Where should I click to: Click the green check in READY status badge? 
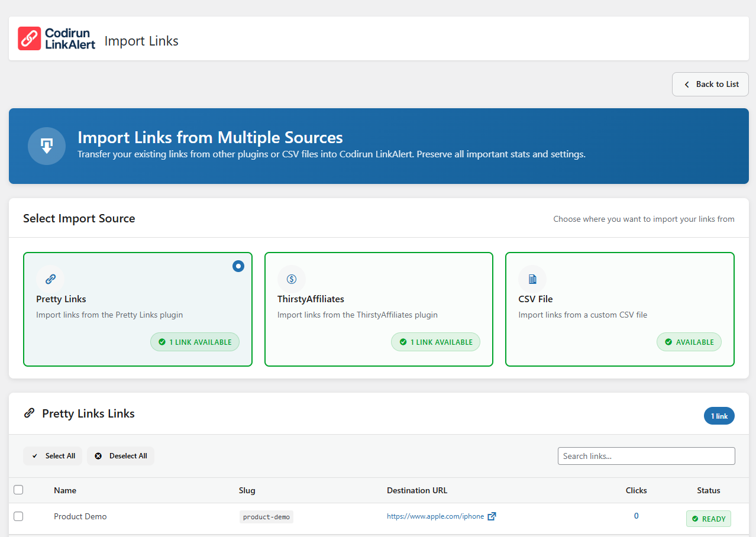(x=695, y=519)
